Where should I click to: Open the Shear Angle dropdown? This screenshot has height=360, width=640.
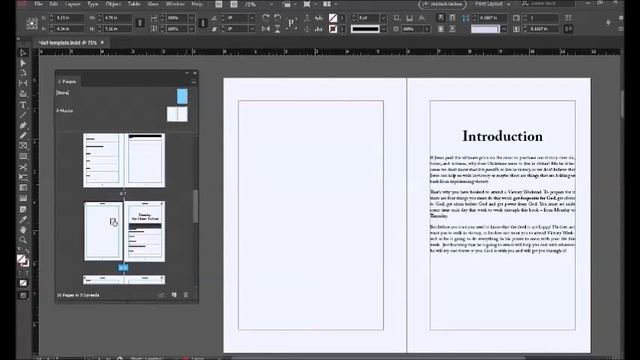(x=252, y=29)
